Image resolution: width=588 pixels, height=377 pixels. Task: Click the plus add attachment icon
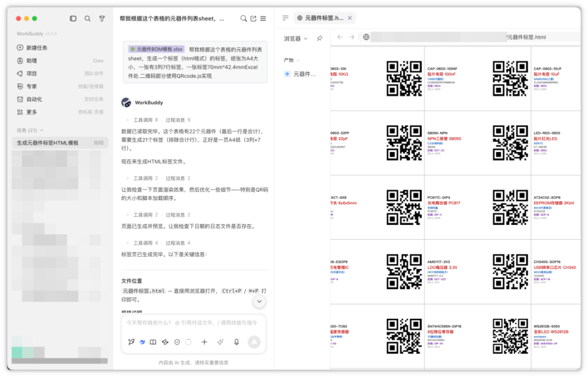pyautogui.click(x=205, y=341)
